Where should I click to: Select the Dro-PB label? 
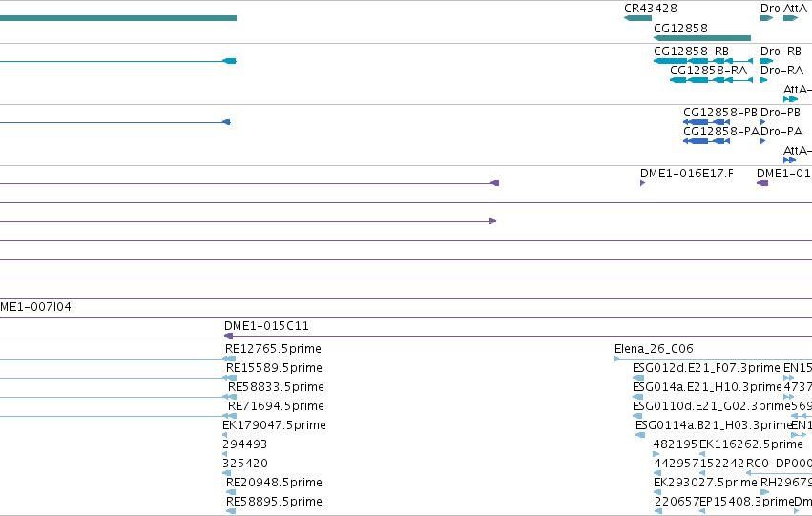click(x=781, y=113)
